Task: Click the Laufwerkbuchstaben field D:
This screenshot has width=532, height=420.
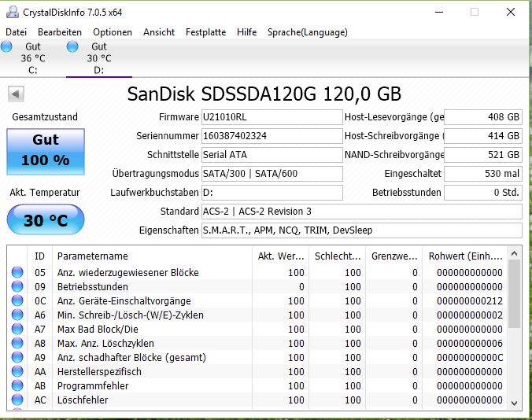Action: pyautogui.click(x=272, y=193)
